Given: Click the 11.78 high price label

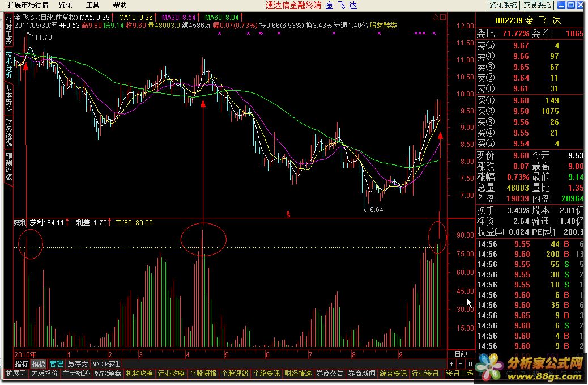Looking at the screenshot, I should click(42, 37).
